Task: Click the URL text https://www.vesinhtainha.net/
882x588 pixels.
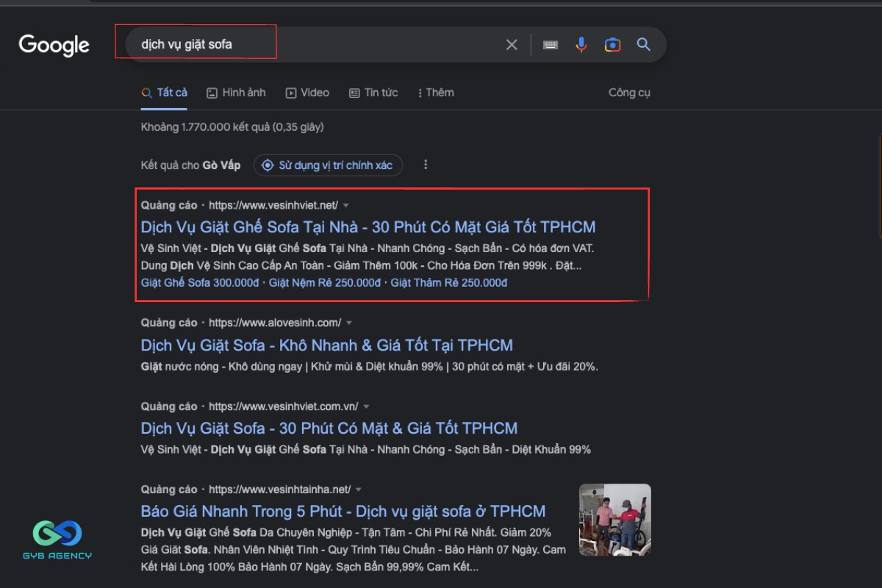Action: pyautogui.click(x=280, y=490)
